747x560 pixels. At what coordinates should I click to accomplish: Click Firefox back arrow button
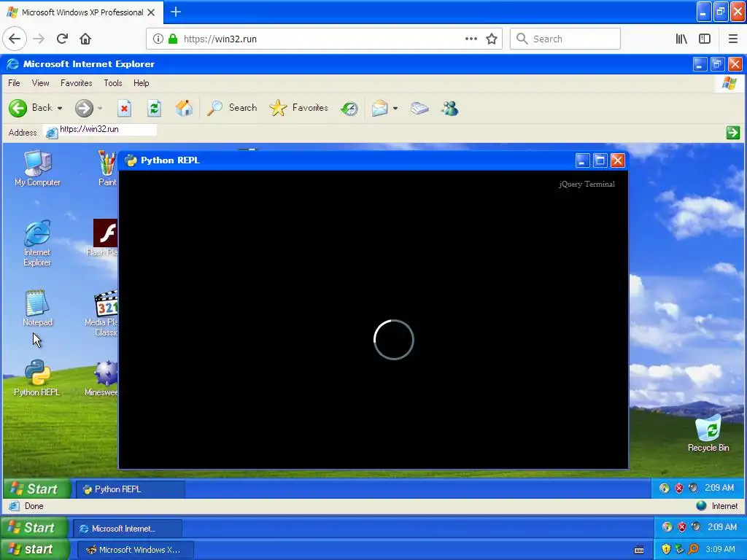[15, 39]
